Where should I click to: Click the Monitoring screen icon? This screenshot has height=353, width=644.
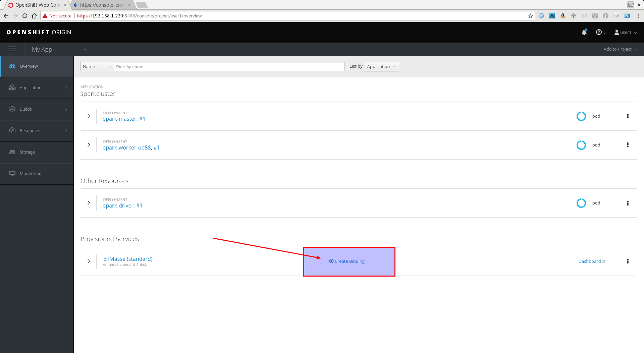point(12,173)
